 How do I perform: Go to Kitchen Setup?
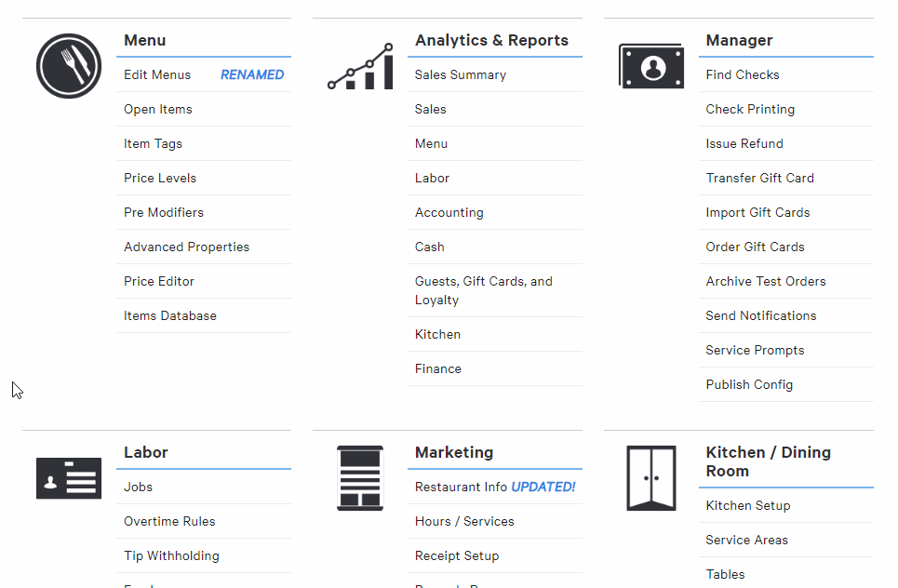coord(748,506)
